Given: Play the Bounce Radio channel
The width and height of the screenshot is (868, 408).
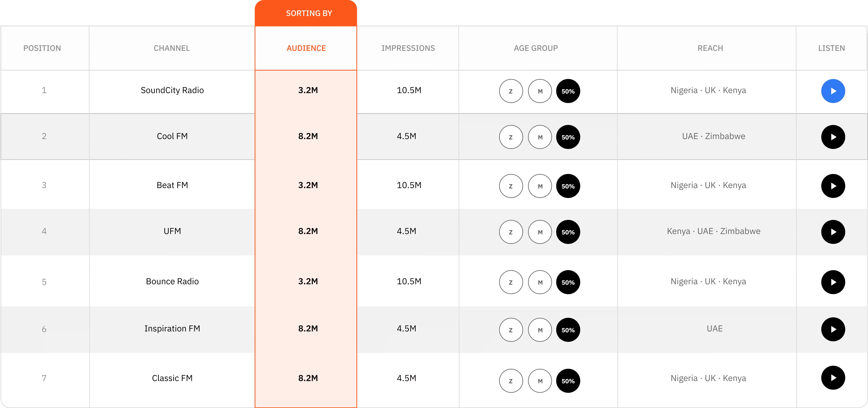Looking at the screenshot, I should 833,282.
